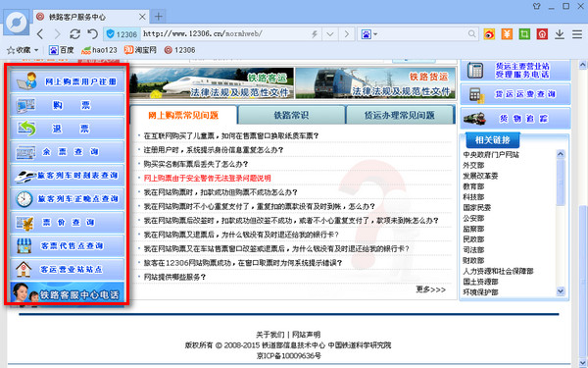The height and width of the screenshot is (368, 588).
Task: Open 旅客列车时刻表查询 timetable query
Action: tap(67, 176)
